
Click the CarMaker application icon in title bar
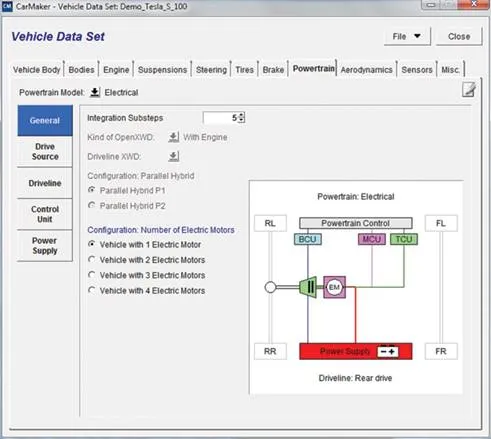(x=7, y=6)
